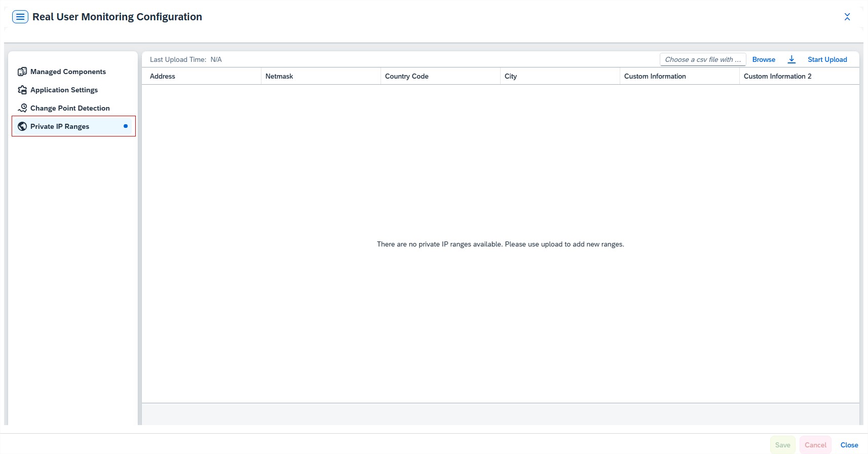This screenshot has height=454, width=868.
Task: Click the Browse button
Action: (x=764, y=59)
